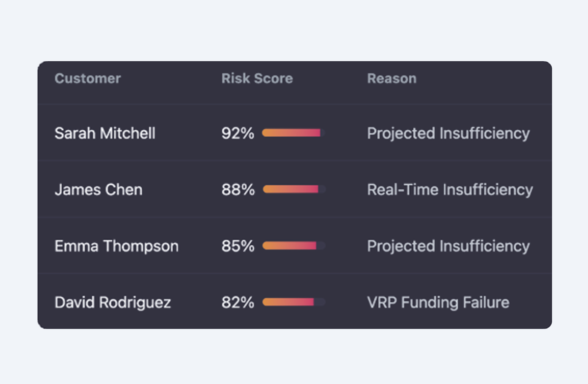Screen dimensions: 588x384
Task: Select the Emma Thompson name
Action: 117,246
